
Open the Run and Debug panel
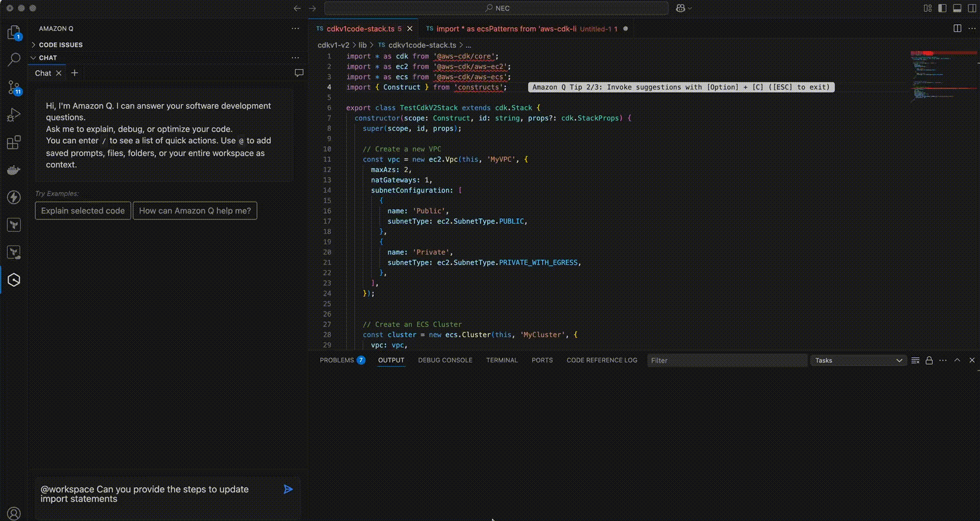tap(14, 114)
